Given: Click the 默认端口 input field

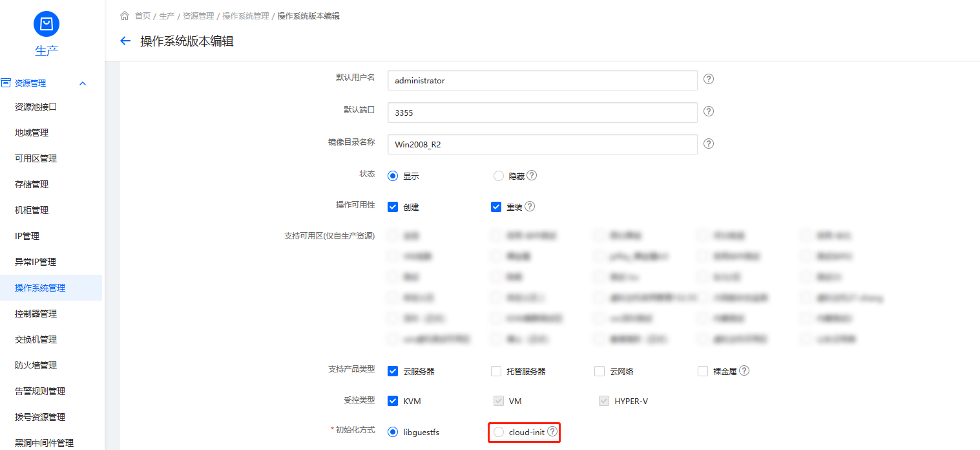Looking at the screenshot, I should point(542,112).
